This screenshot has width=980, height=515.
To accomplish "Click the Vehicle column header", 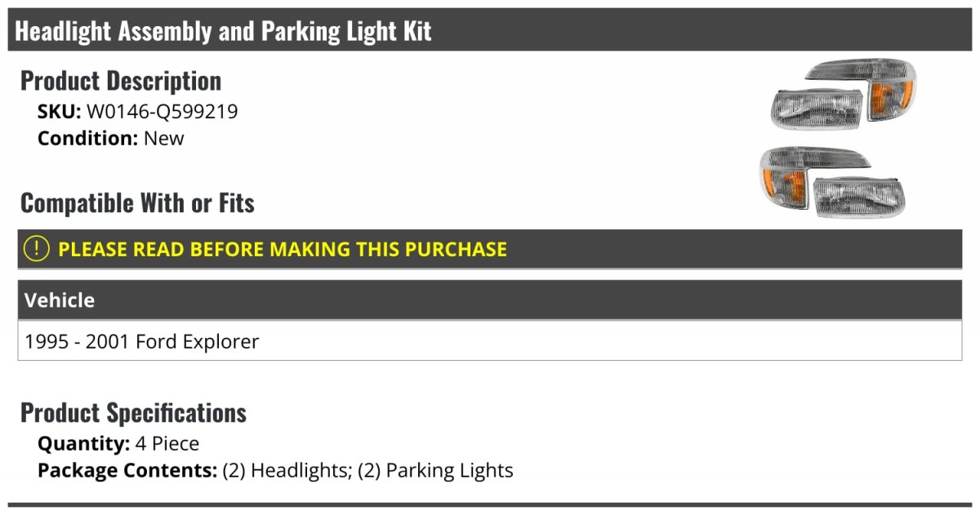I will 60,300.
